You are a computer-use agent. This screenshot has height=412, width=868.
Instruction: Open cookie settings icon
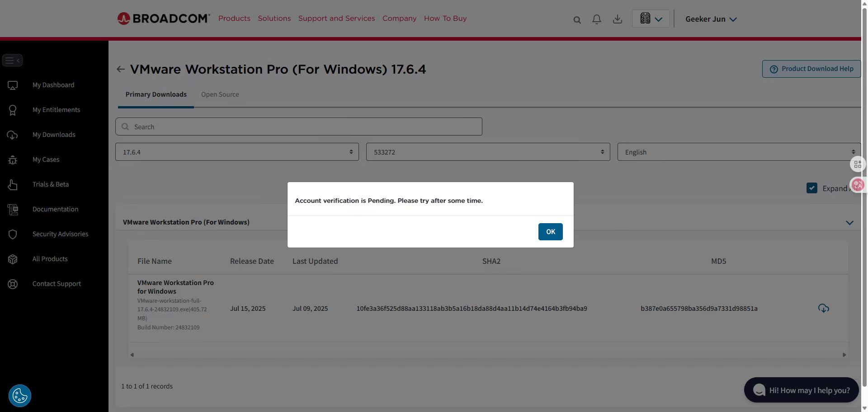[x=20, y=396]
